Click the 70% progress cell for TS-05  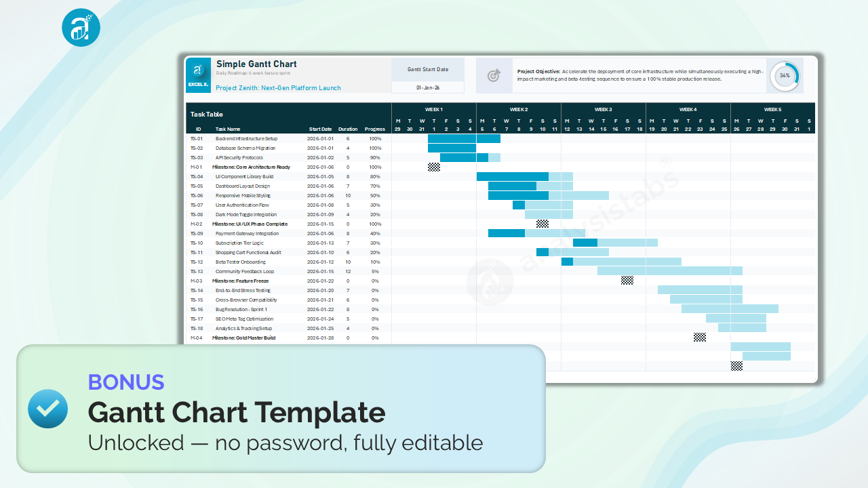pos(375,186)
